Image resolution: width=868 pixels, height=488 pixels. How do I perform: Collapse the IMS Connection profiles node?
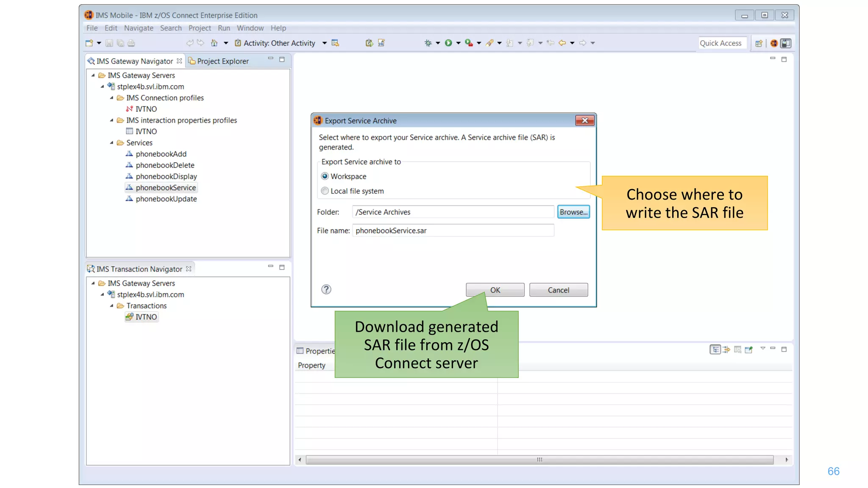click(111, 97)
